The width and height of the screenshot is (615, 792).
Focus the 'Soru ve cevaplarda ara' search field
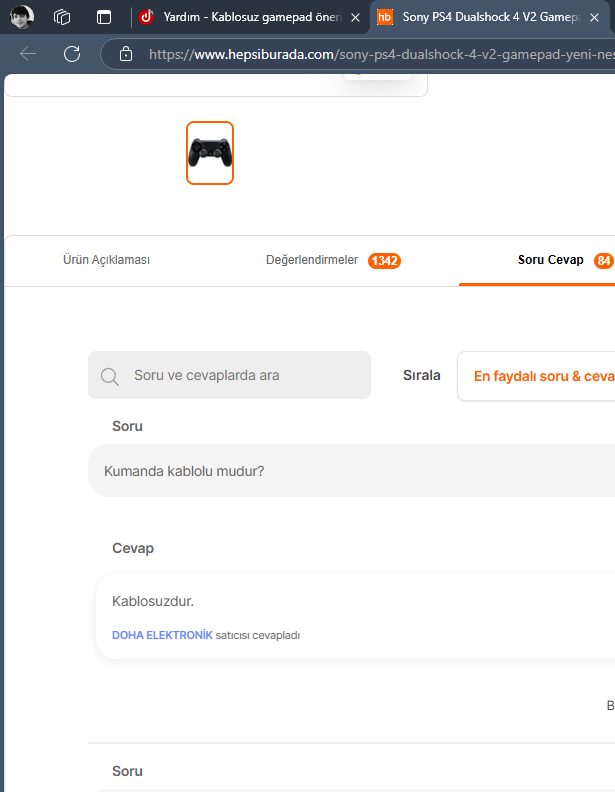click(229, 375)
